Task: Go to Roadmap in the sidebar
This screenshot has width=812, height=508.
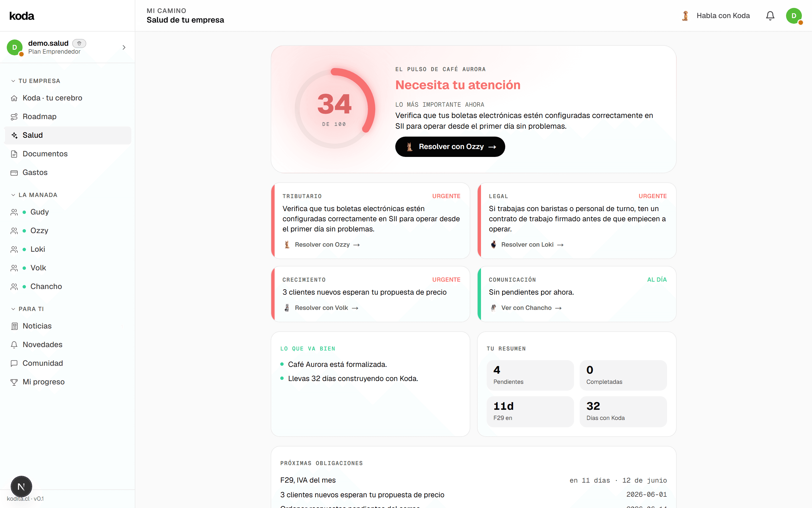Action: pyautogui.click(x=68, y=117)
